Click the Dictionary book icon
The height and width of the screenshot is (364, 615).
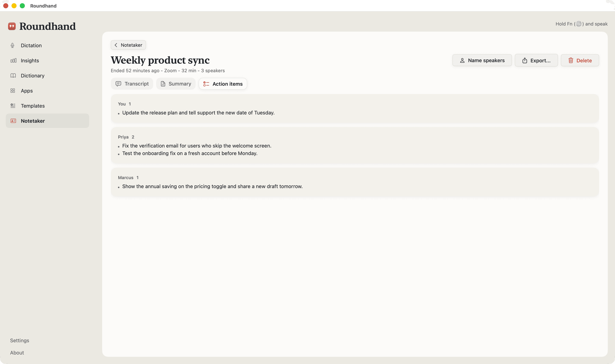click(x=13, y=75)
